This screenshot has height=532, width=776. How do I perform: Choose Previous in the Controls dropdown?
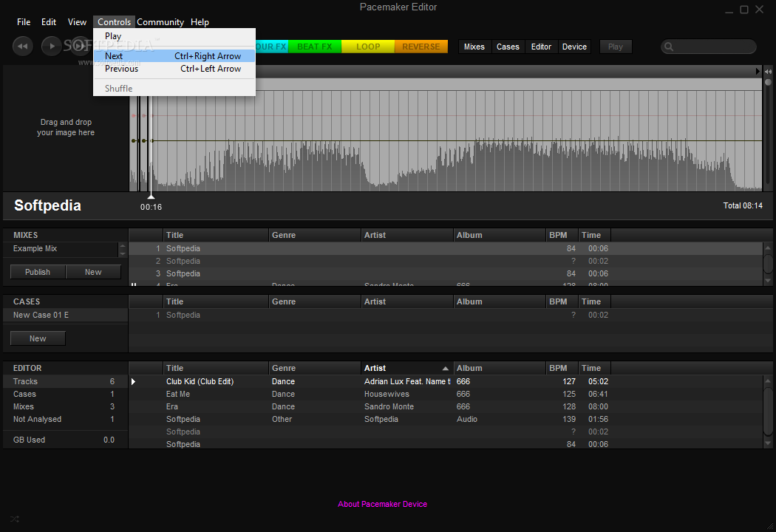pos(174,69)
